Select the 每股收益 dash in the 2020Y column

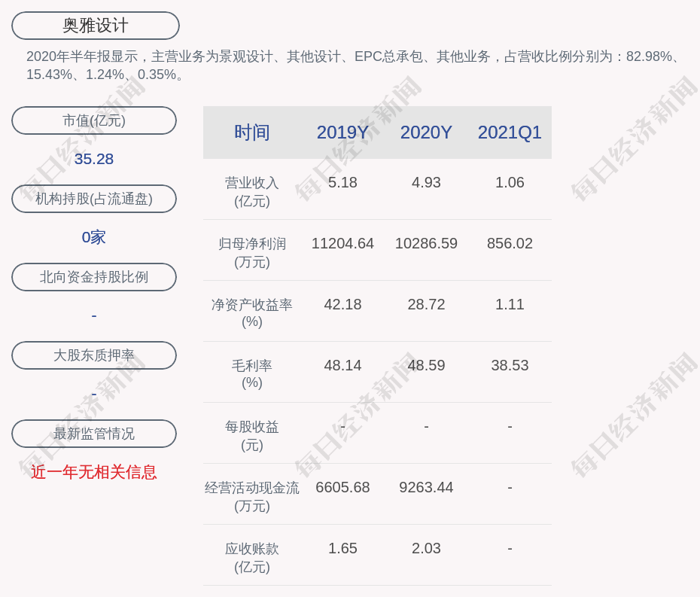click(426, 426)
